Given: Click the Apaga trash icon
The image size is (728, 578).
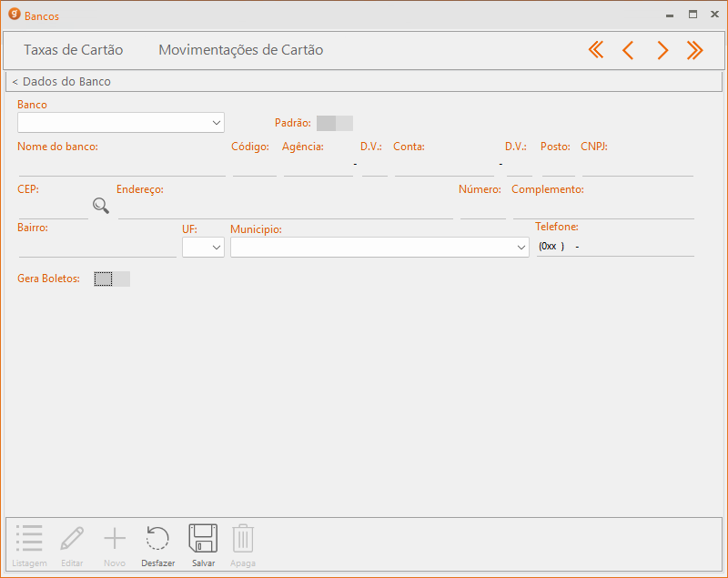Looking at the screenshot, I should coord(242,539).
